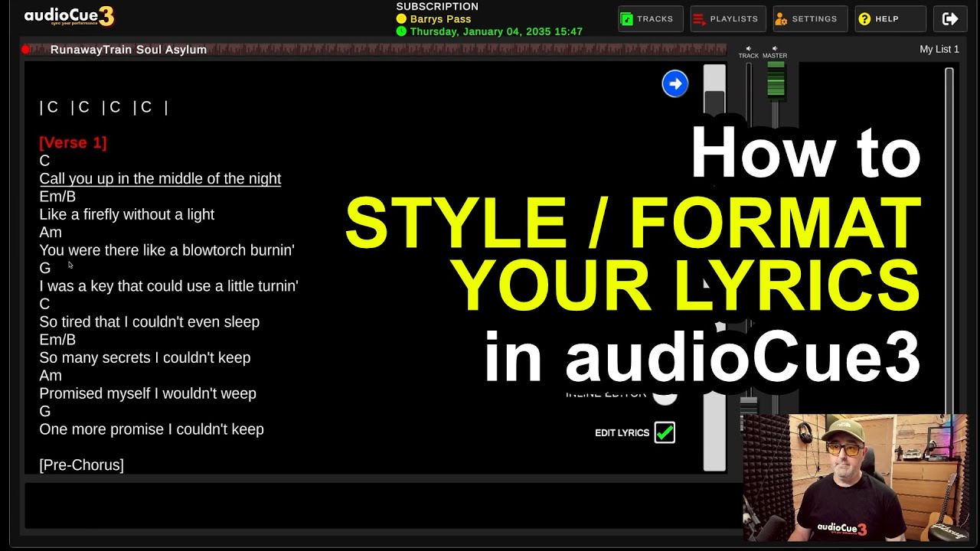Image resolution: width=980 pixels, height=551 pixels.
Task: Click lyric 'Call you up in the middle of the night'
Action: [x=160, y=178]
